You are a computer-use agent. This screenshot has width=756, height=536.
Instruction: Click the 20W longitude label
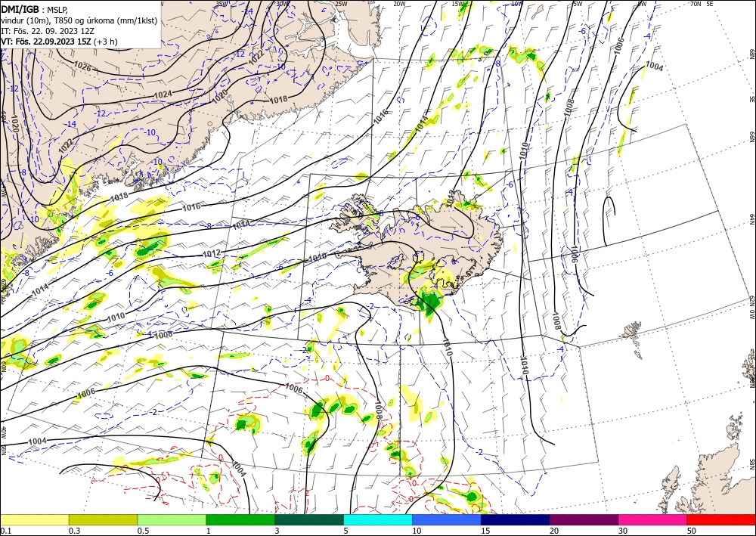coord(398,4)
